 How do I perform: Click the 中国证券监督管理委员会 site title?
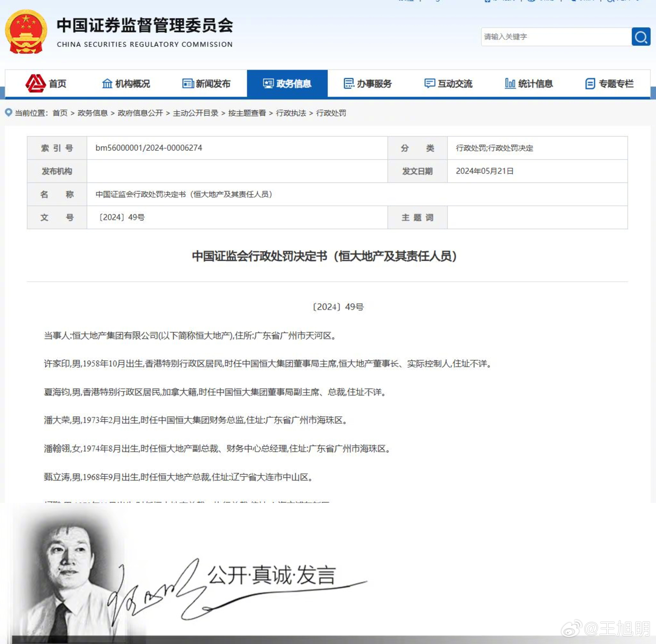pyautogui.click(x=145, y=26)
